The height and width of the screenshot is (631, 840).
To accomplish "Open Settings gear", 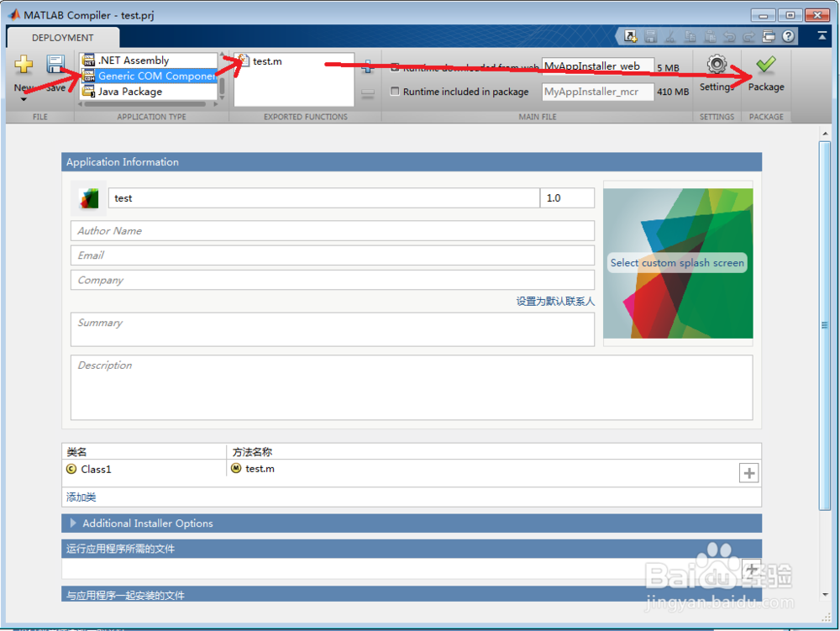I will click(717, 65).
